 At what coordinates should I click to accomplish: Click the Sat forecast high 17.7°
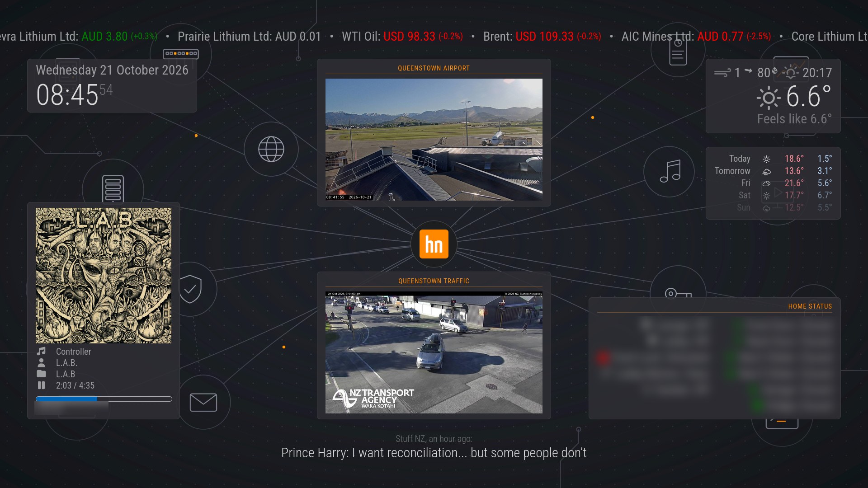point(794,195)
